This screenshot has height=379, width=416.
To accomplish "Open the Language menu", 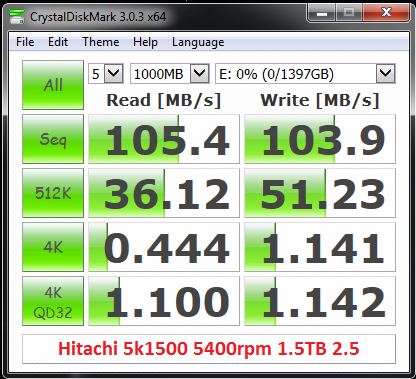I will click(x=198, y=42).
